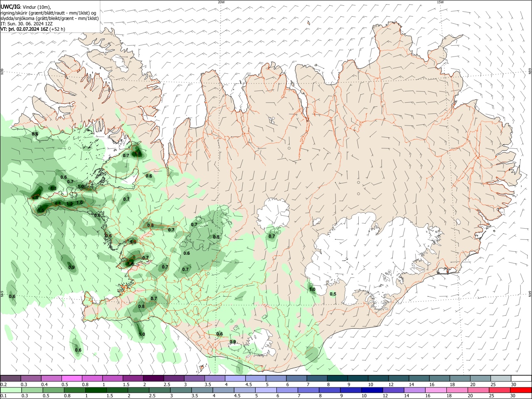Click the UWC/IG Vindur (10m) title line

point(25,7)
